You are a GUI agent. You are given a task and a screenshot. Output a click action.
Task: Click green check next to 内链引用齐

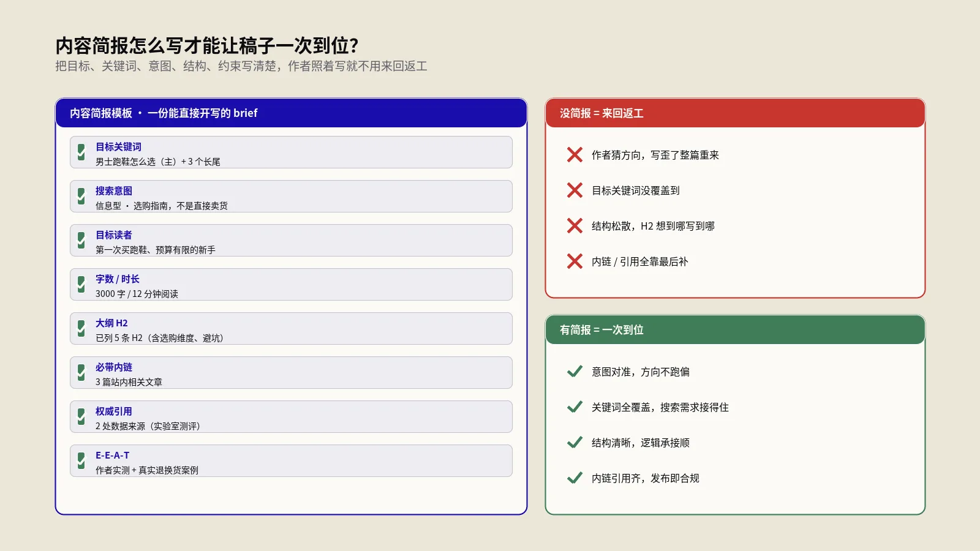pos(575,478)
